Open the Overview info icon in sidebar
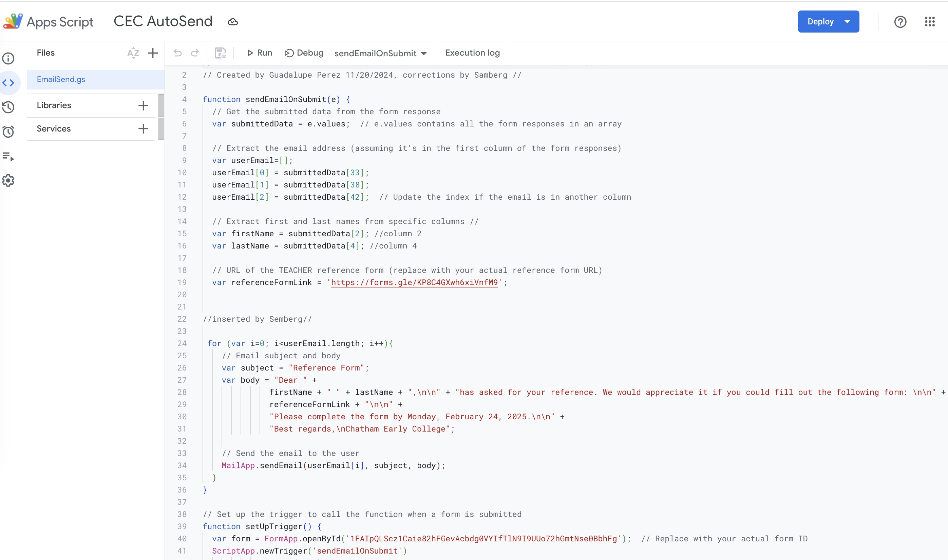 pyautogui.click(x=8, y=59)
